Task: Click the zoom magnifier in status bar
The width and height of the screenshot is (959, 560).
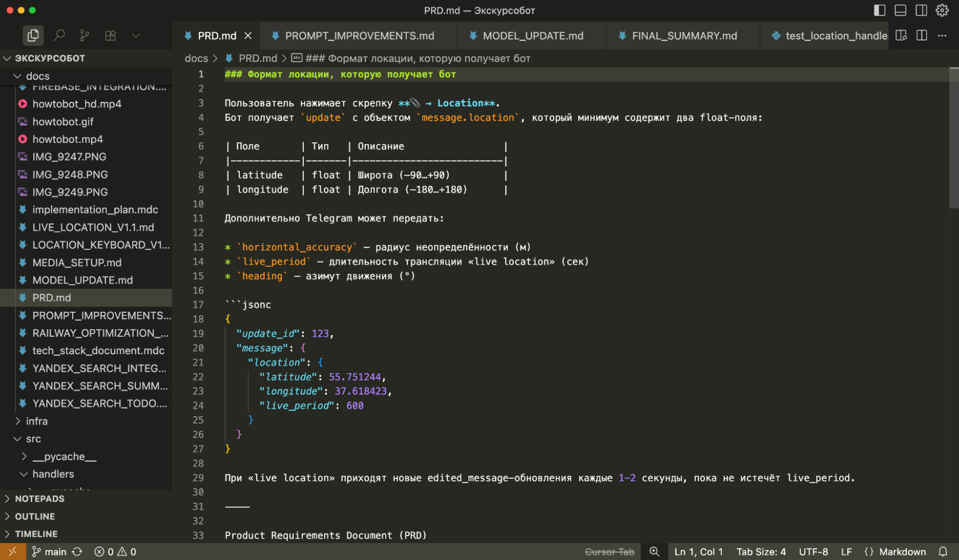Action: coord(654,552)
